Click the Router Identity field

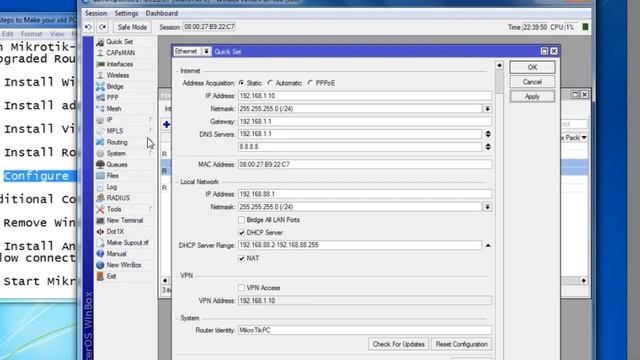pos(365,330)
